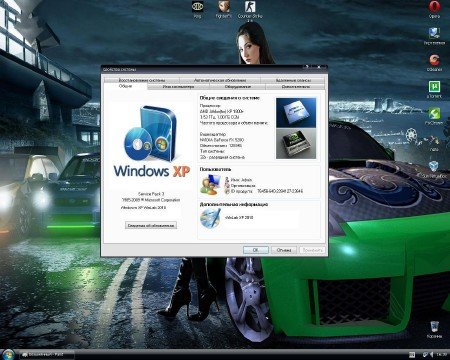Click the Сведения об обновлениях button

pos(151,225)
